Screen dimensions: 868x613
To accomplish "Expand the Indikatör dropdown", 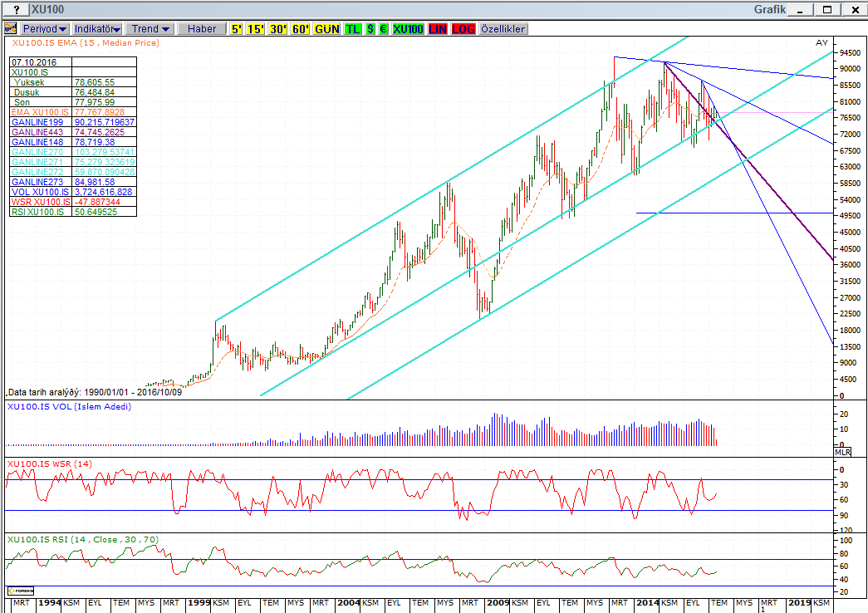I will 98,28.
